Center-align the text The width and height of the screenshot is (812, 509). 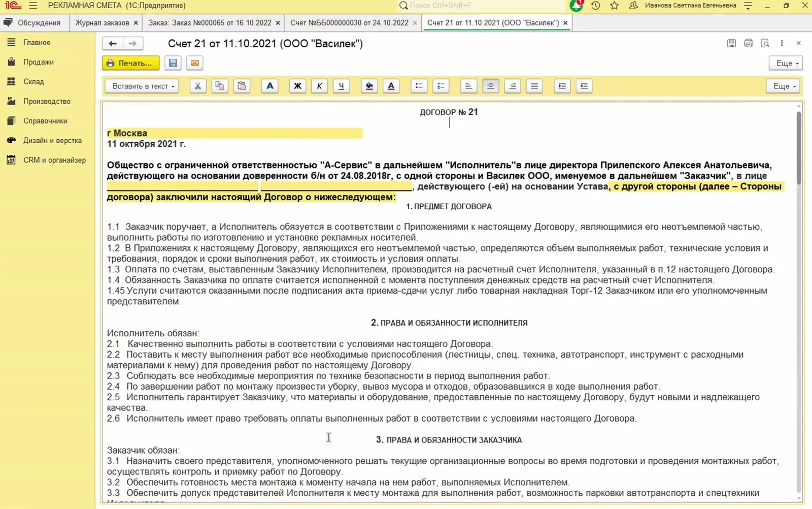490,86
